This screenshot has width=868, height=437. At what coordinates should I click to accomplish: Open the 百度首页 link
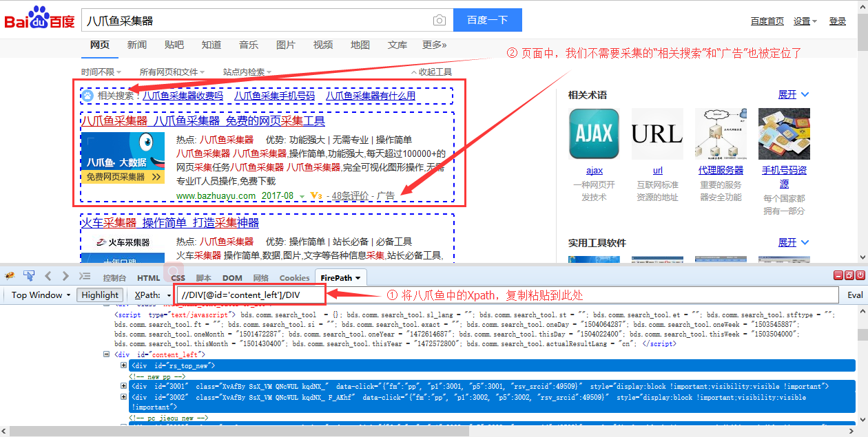point(767,21)
